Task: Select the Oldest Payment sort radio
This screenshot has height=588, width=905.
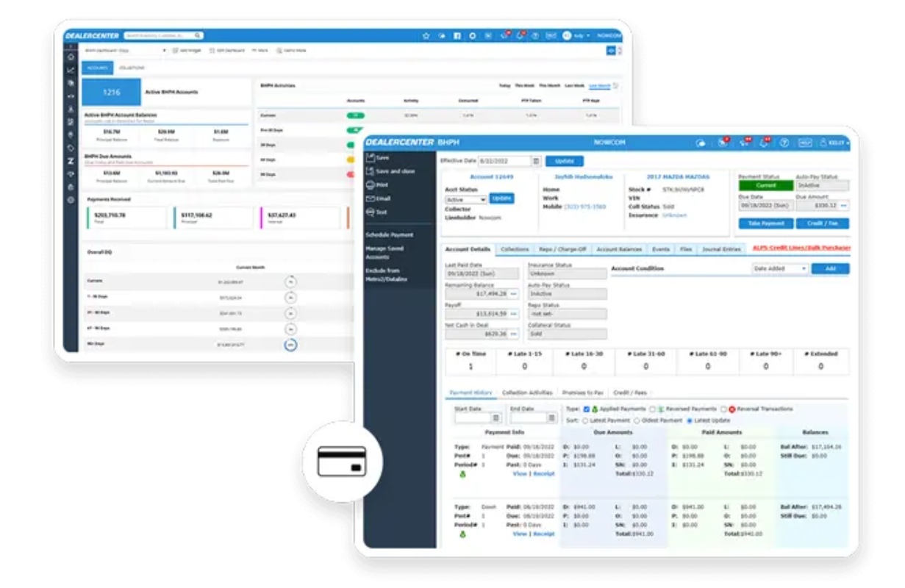Action: coord(637,420)
